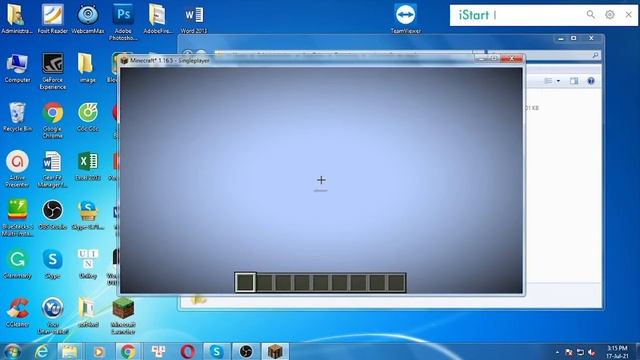This screenshot has width=640, height=360.
Task: Switch to Chrome on the taskbar
Action: 128,351
